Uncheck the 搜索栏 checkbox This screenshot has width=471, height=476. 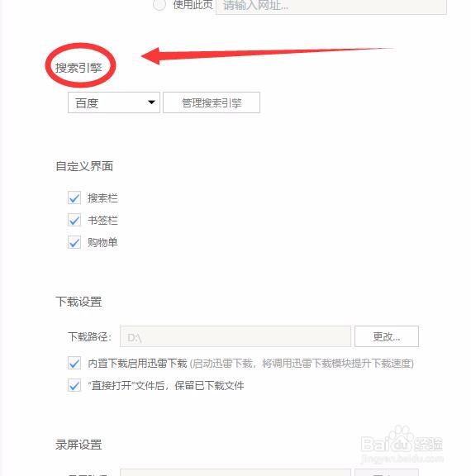74,198
